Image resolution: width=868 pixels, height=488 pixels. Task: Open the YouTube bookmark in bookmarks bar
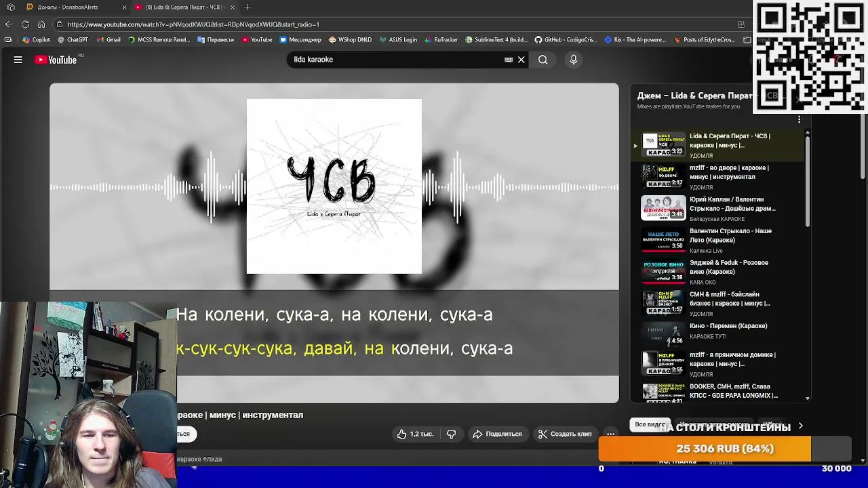[257, 40]
